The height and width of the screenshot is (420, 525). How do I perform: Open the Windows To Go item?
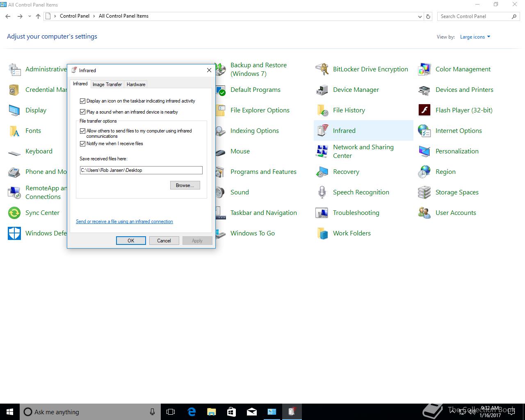[x=253, y=233]
